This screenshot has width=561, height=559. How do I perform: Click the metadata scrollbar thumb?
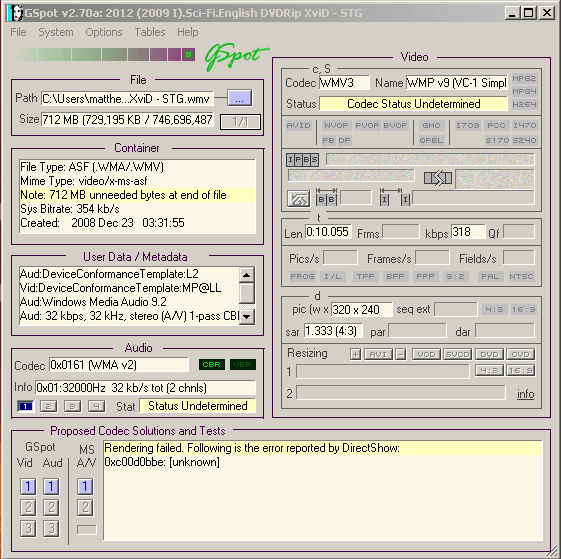click(247, 293)
